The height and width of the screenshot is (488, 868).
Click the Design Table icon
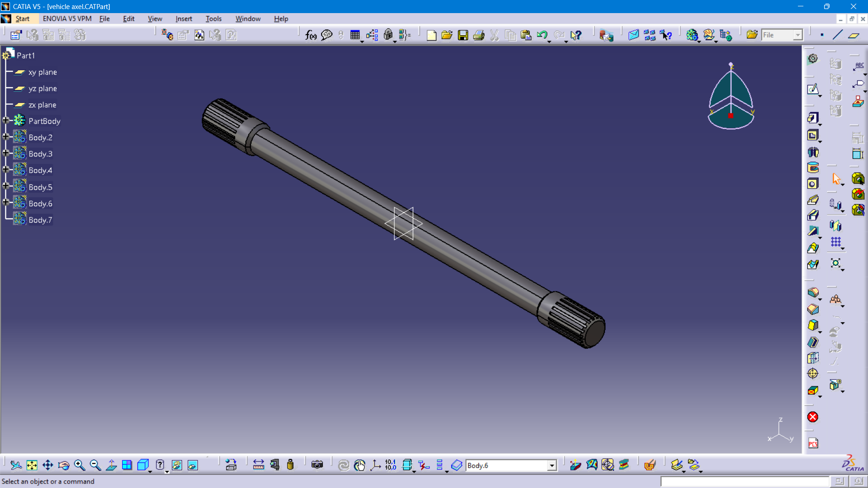pyautogui.click(x=355, y=35)
